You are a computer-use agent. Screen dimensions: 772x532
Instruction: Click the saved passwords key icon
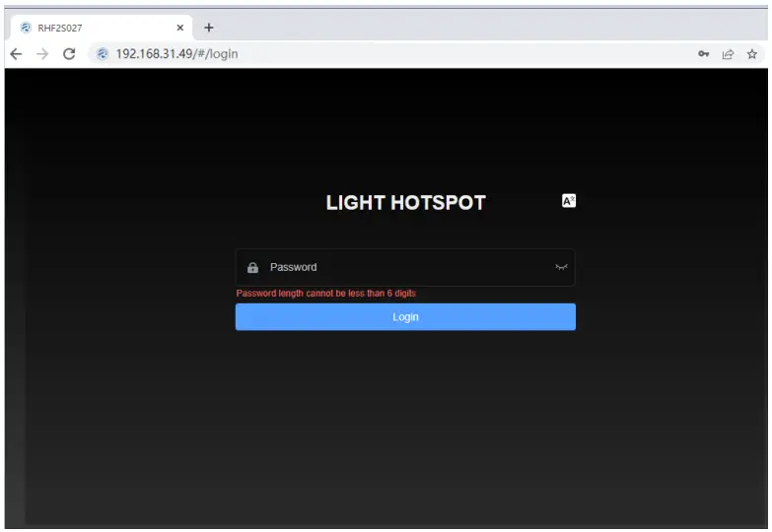pyautogui.click(x=704, y=54)
